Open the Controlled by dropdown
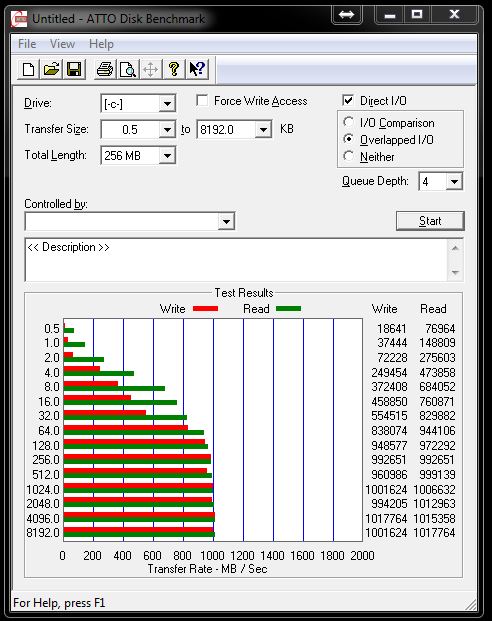 (226, 221)
